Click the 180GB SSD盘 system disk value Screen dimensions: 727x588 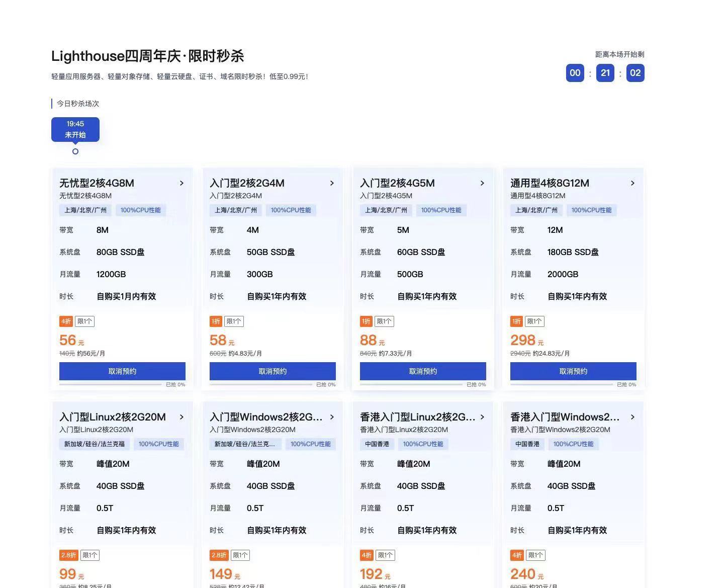coord(573,252)
